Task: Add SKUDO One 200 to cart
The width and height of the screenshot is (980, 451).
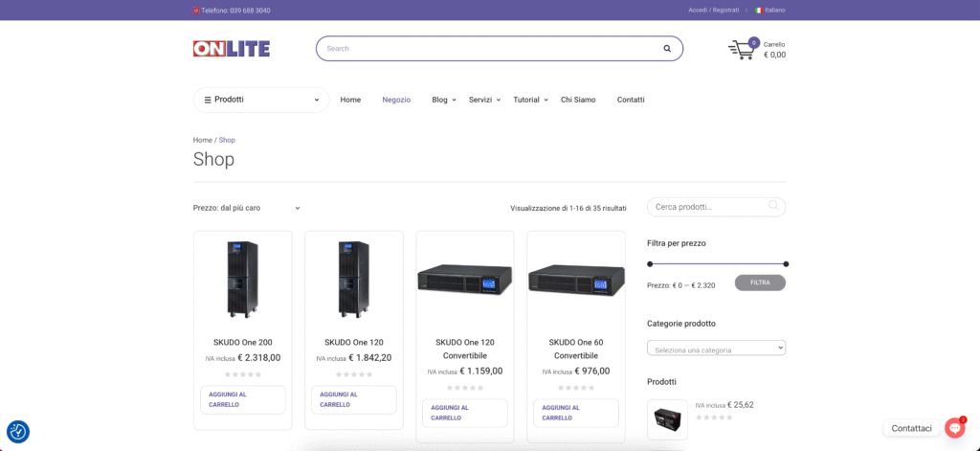Action: tap(242, 399)
